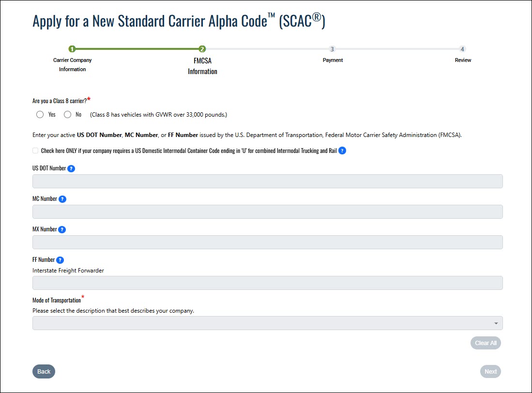Click the FF Number question mark icon
The width and height of the screenshot is (532, 393).
pyautogui.click(x=60, y=260)
